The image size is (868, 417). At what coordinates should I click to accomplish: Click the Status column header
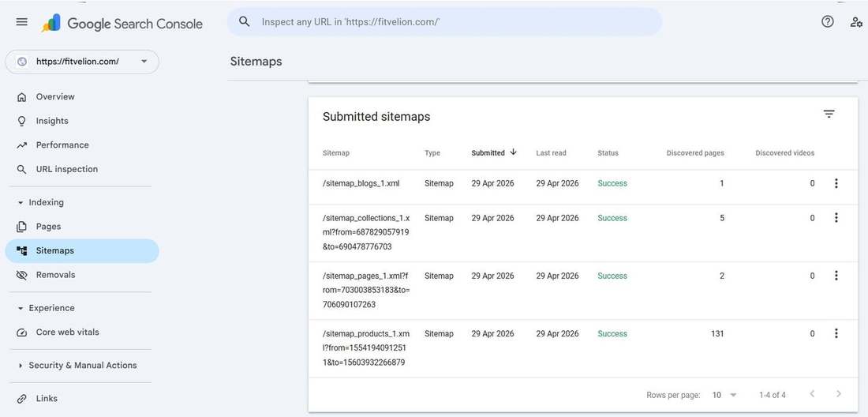[x=608, y=153]
